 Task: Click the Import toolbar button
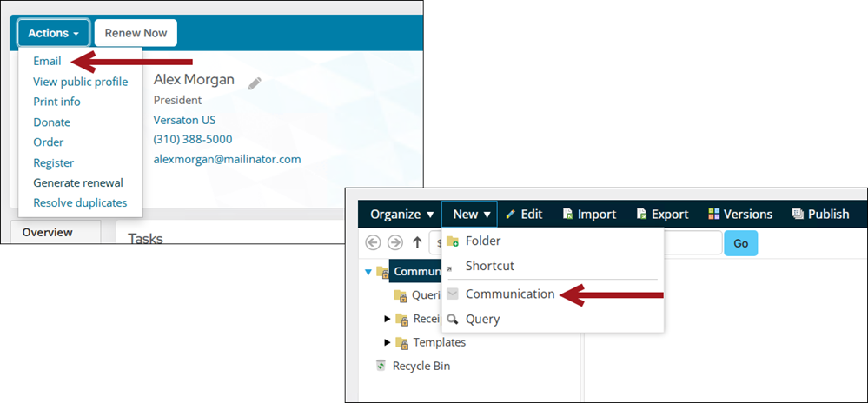point(589,215)
